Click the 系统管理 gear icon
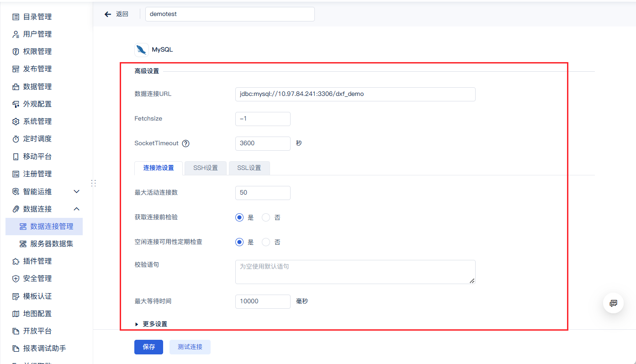The height and width of the screenshot is (364, 636). coord(16,121)
